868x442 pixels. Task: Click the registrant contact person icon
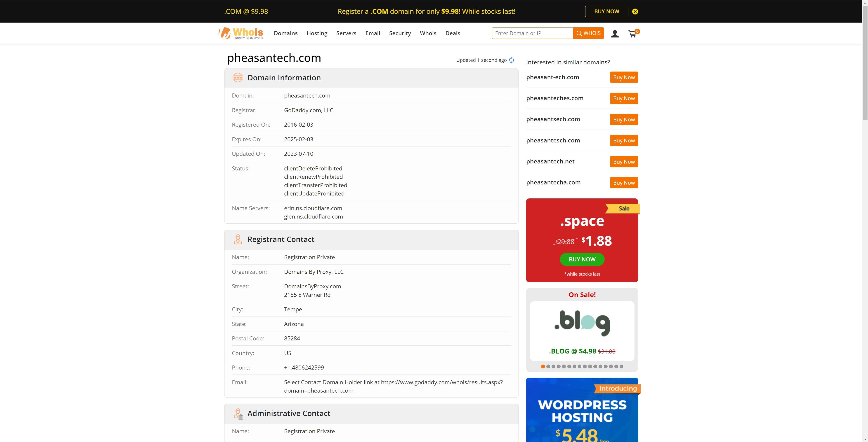pos(238,239)
